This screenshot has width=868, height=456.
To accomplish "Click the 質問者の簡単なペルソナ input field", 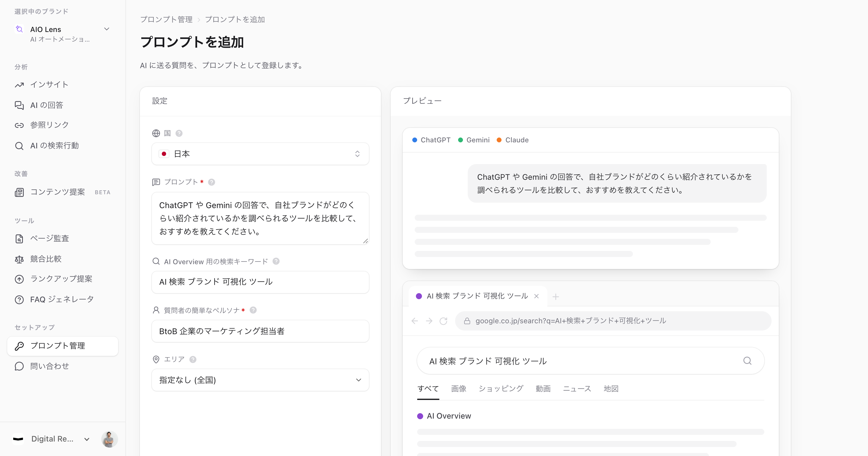I will 260,331.
